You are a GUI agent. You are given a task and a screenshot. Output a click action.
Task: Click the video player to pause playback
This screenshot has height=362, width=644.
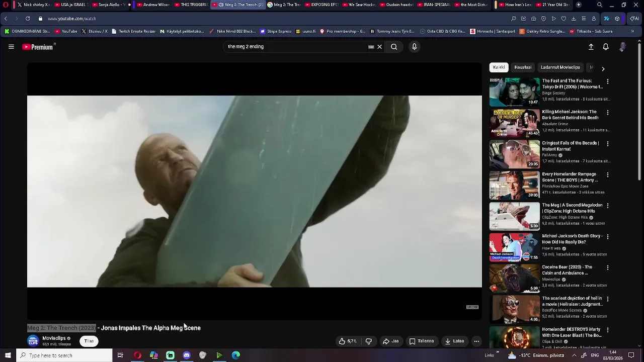pyautogui.click(x=254, y=191)
